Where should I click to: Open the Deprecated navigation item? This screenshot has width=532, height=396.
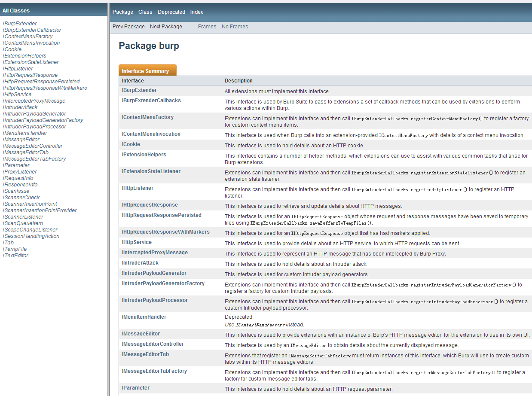[x=171, y=12]
